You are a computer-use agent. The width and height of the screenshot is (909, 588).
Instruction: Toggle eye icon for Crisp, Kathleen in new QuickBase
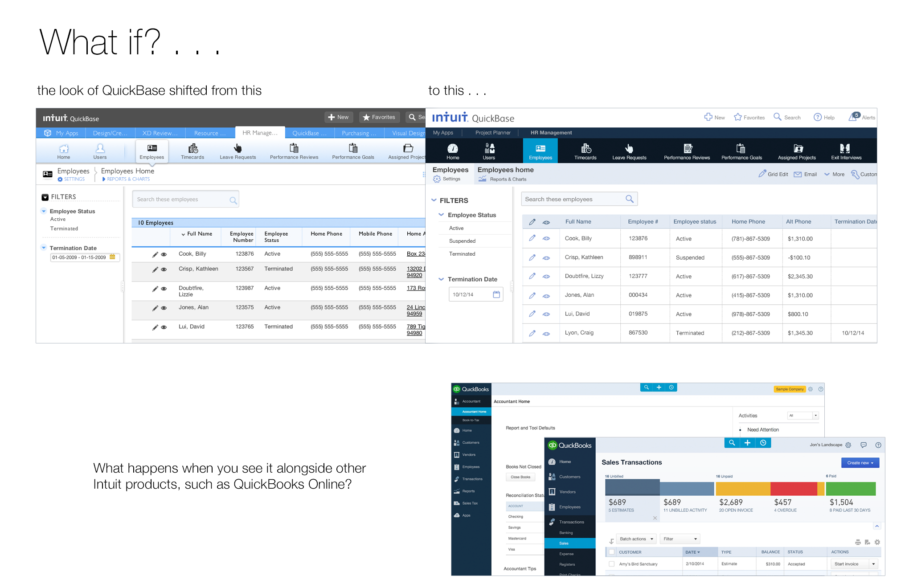(x=546, y=258)
